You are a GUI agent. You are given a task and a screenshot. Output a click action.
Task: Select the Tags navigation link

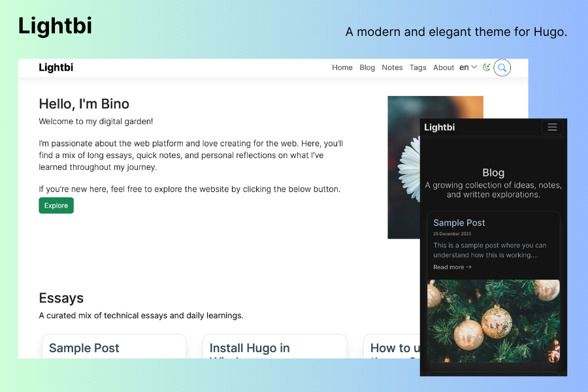click(x=417, y=67)
